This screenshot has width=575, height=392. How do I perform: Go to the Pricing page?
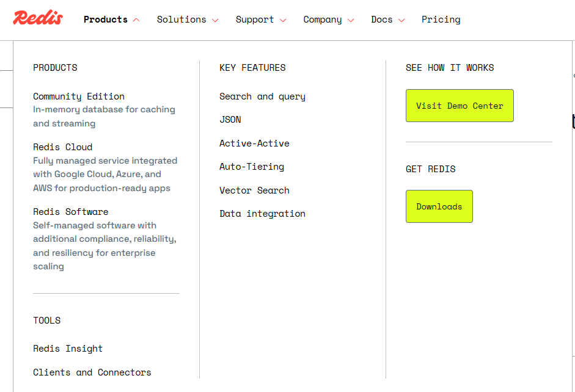[441, 20]
